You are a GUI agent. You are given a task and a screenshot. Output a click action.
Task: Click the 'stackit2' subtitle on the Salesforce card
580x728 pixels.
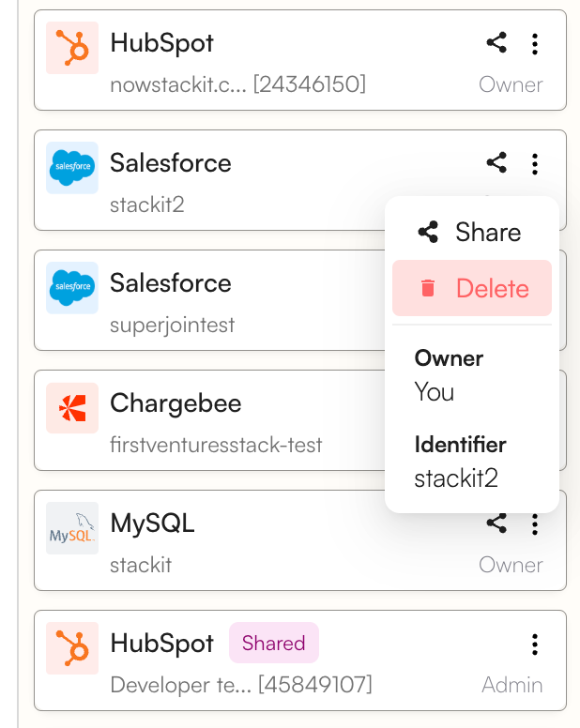pos(147,205)
